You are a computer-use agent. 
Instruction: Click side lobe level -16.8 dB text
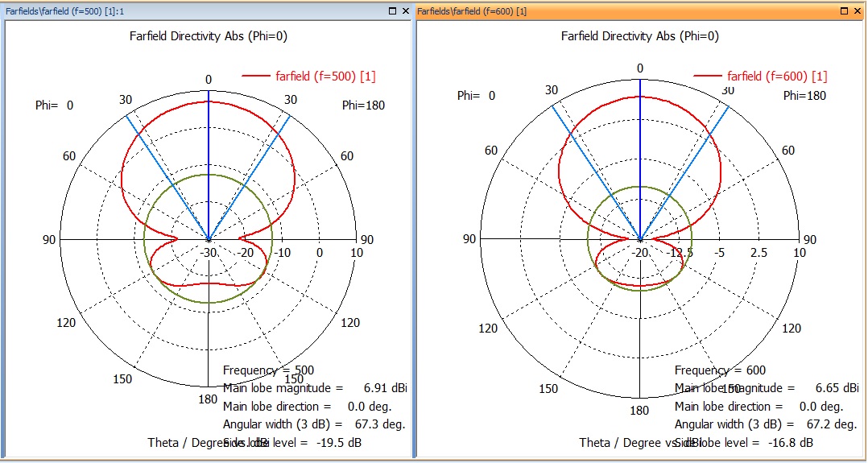[x=744, y=443]
